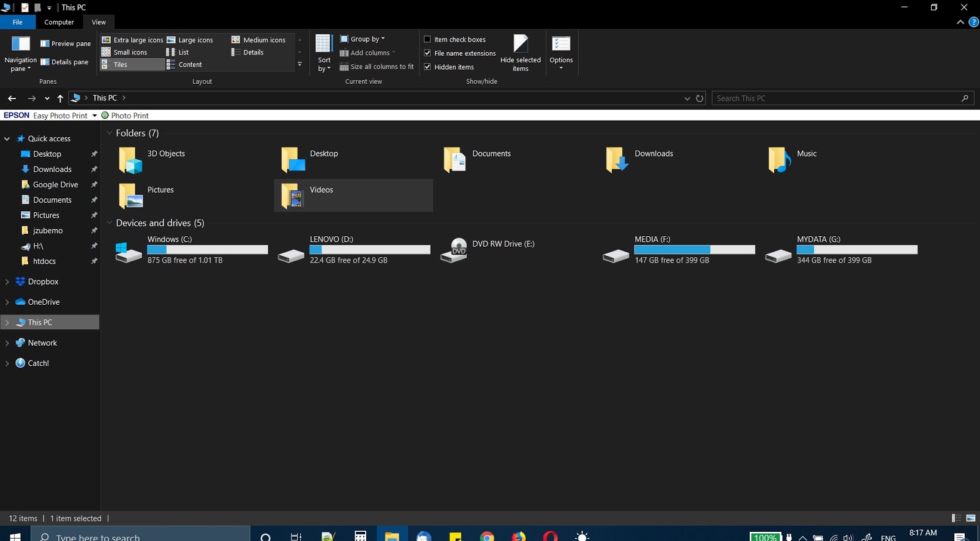Select the Downloads folder tile icon
980x541 pixels.
coord(617,160)
